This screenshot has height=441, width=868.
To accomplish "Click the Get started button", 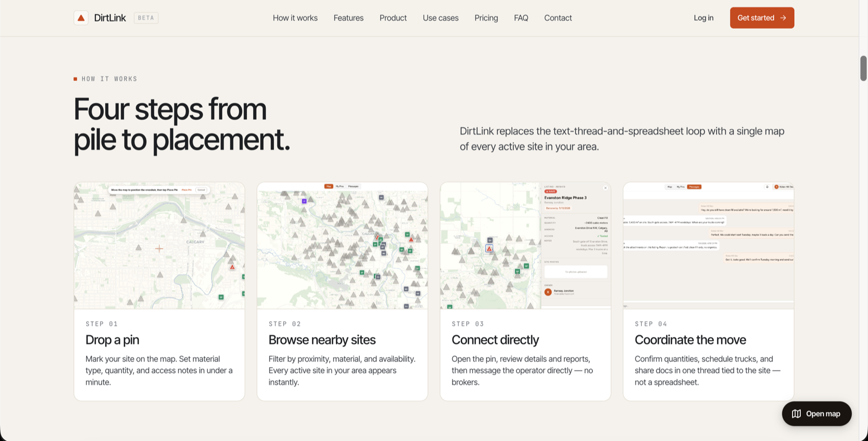I will click(762, 18).
